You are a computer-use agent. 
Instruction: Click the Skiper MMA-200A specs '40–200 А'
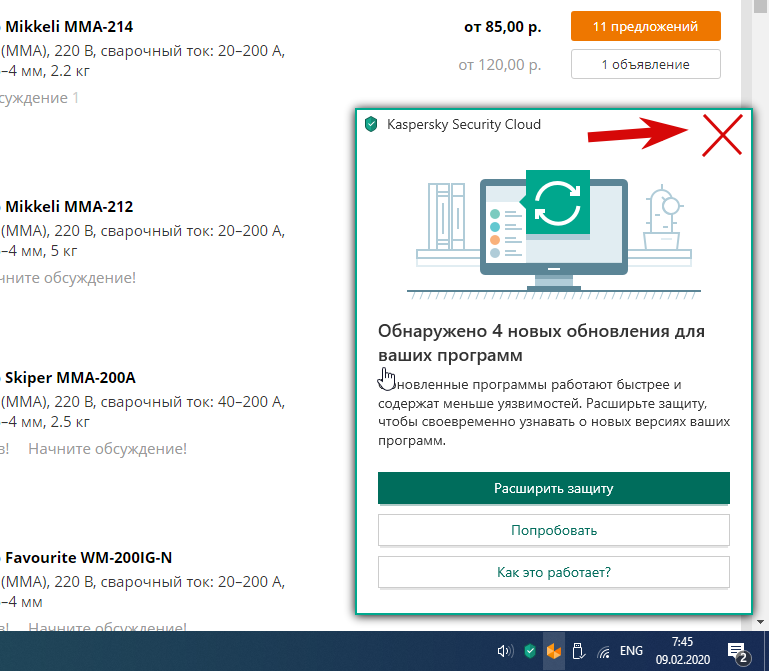tap(251, 402)
